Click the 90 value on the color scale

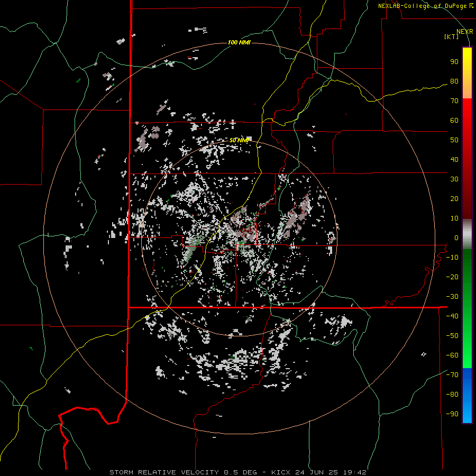coord(454,62)
